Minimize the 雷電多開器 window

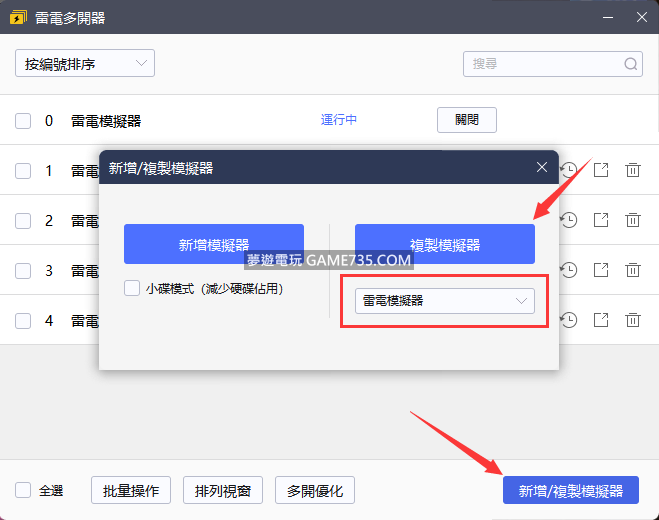[x=608, y=18]
